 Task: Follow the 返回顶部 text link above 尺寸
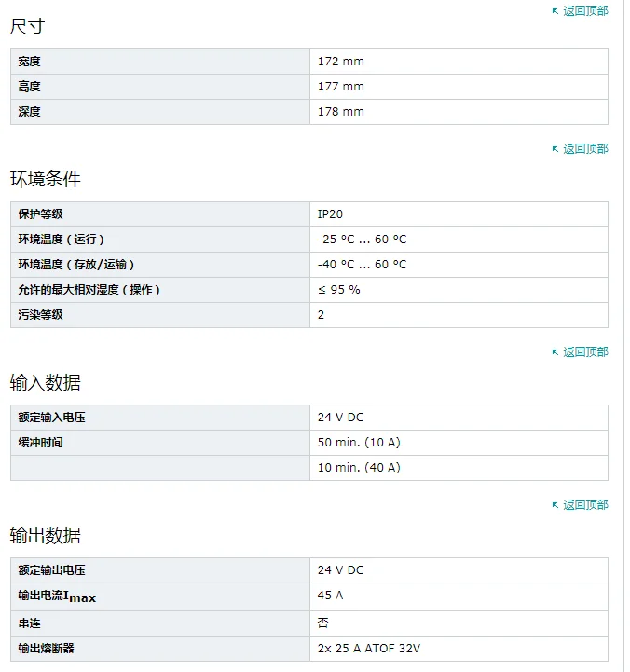pyautogui.click(x=585, y=11)
